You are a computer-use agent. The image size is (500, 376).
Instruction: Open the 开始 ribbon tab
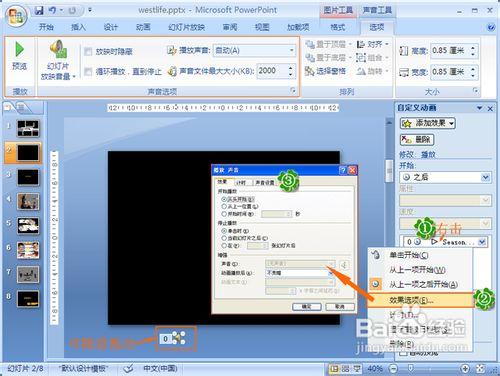click(46, 27)
